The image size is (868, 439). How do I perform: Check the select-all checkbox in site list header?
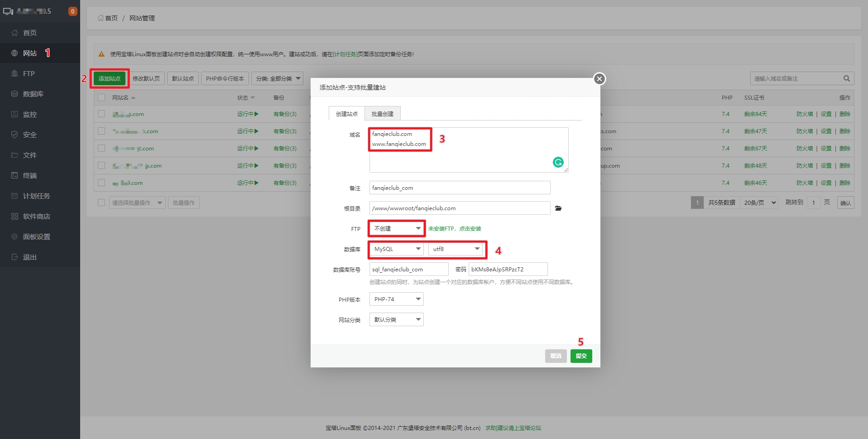point(101,97)
